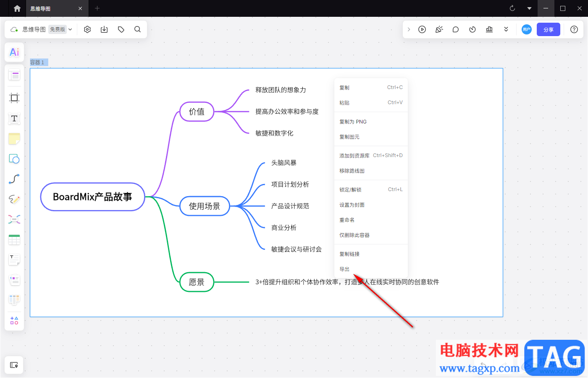Image resolution: width=588 pixels, height=378 pixels.
Task: Select the shapes tool
Action: [x=14, y=159]
